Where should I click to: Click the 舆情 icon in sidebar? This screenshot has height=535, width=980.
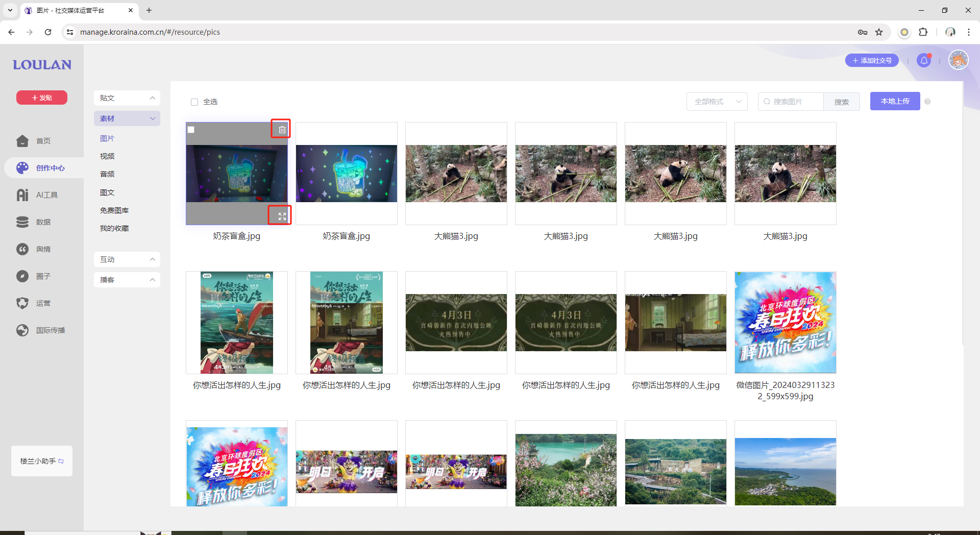22,249
